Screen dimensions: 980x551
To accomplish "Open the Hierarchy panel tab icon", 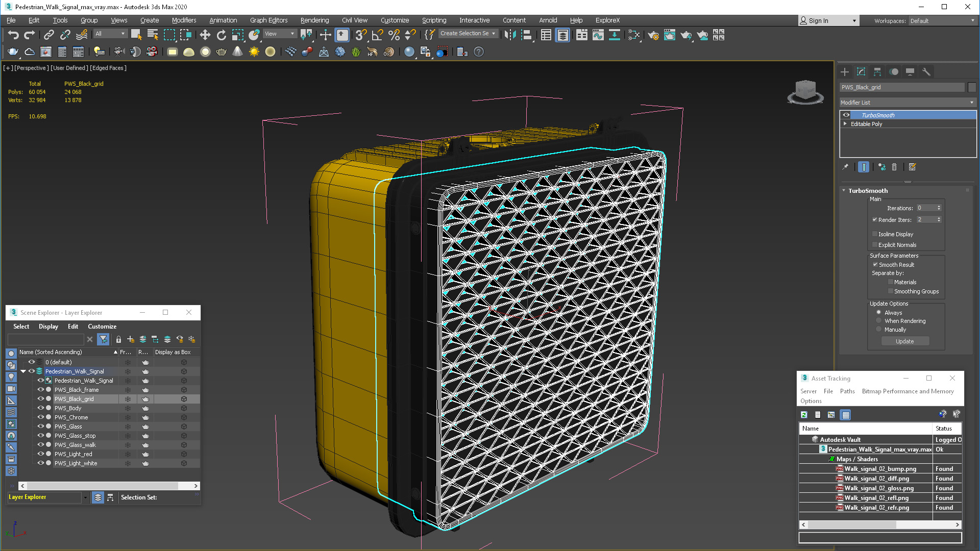I will [877, 71].
